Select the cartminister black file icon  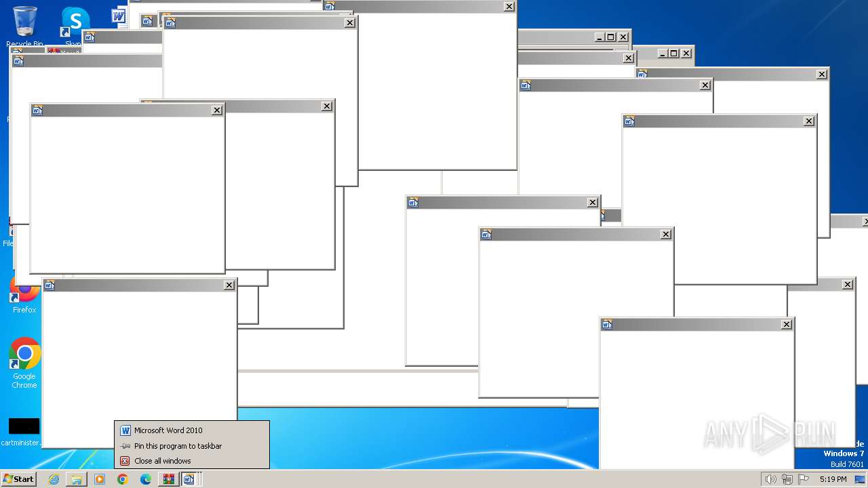coord(22,432)
